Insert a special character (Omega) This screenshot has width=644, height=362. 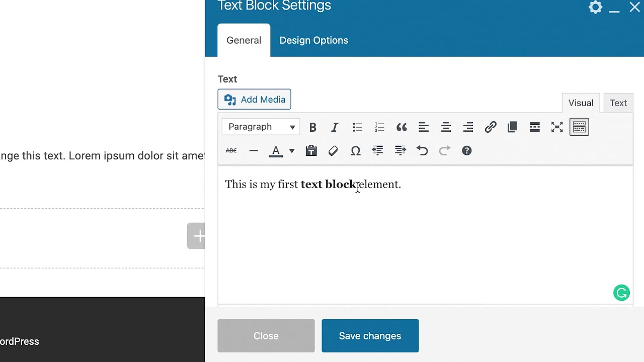click(355, 150)
